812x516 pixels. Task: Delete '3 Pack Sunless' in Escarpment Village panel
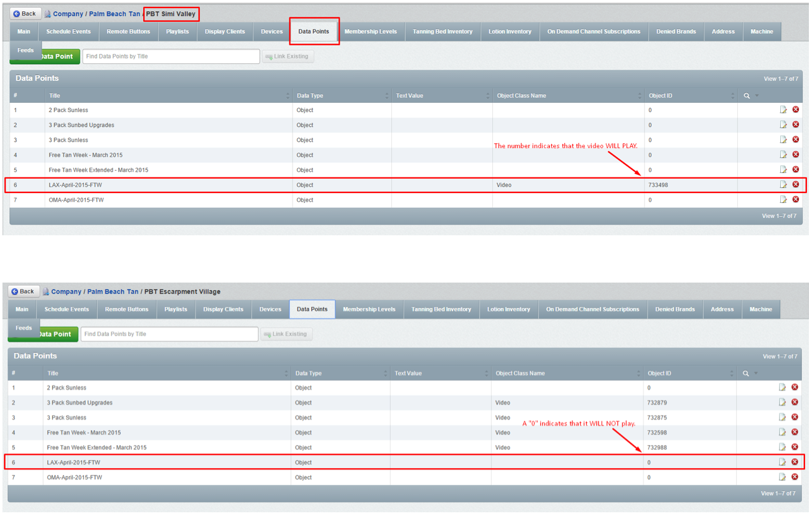[795, 417]
